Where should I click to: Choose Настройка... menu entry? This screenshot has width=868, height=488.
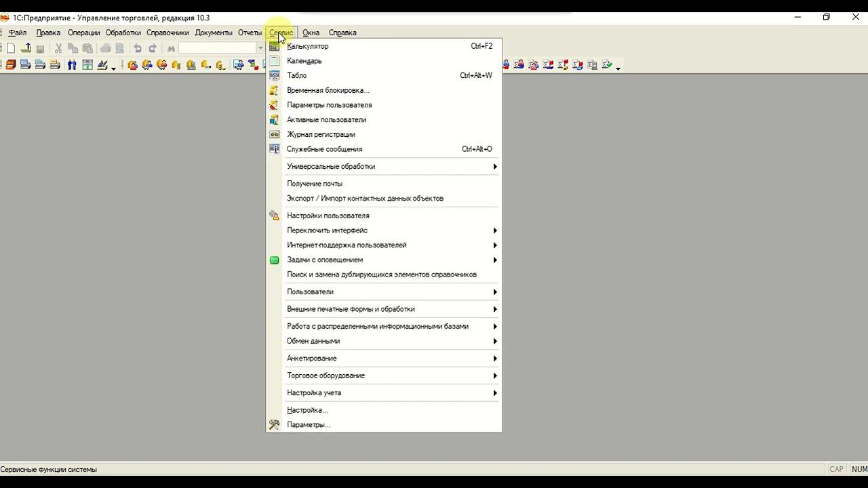[384, 410]
